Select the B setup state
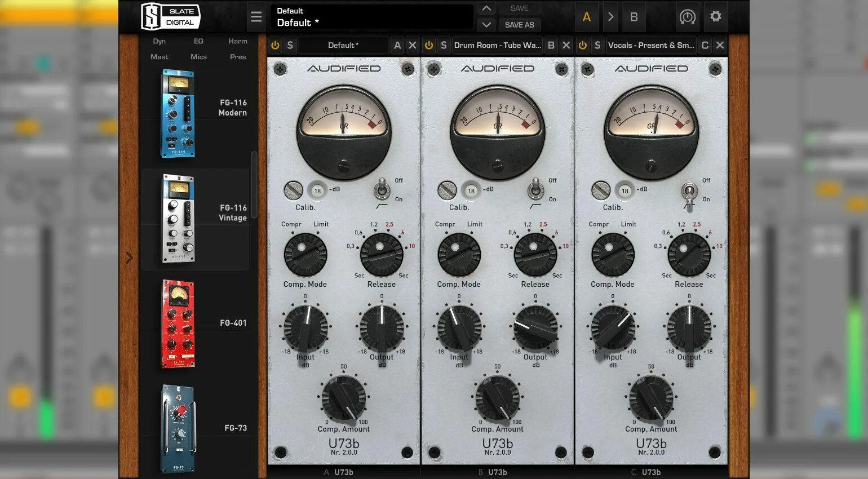The height and width of the screenshot is (479, 868). [x=634, y=17]
